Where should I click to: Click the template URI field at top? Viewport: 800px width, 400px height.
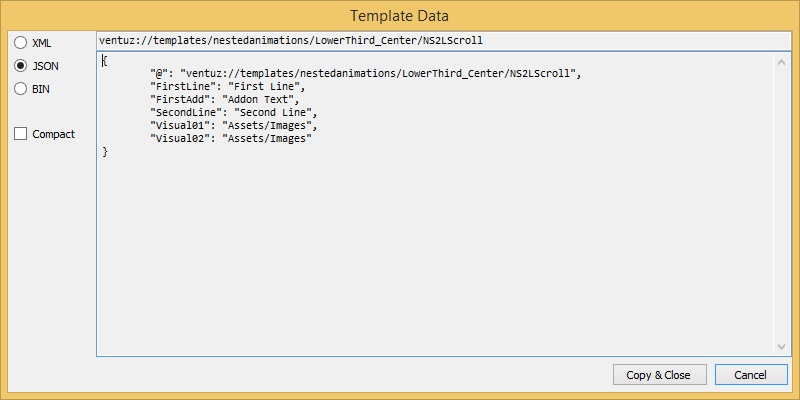click(440, 41)
